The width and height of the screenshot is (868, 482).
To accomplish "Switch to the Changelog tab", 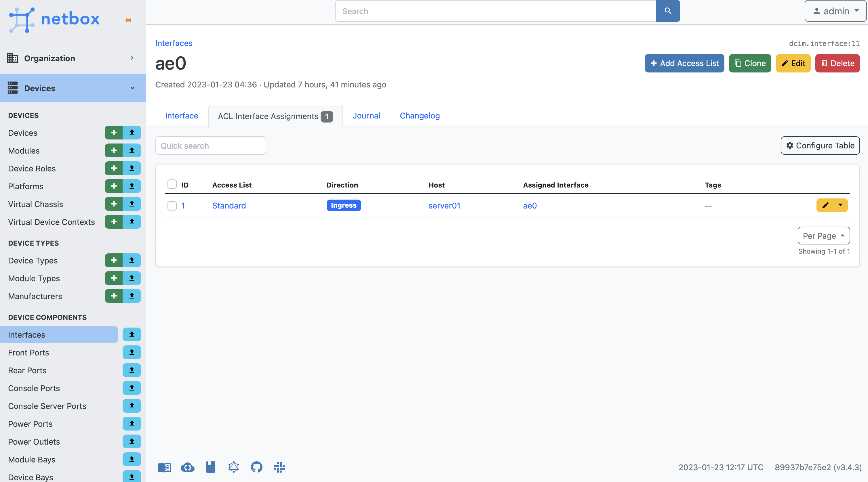I will click(x=420, y=116).
